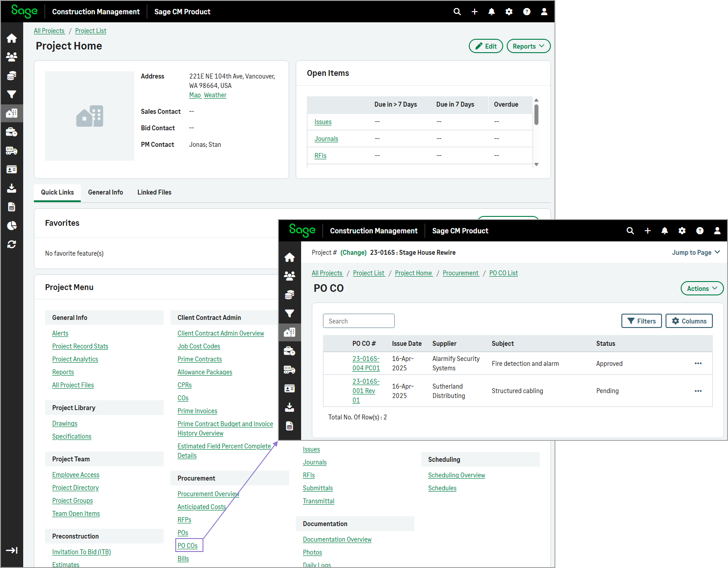Click the Home icon in the PO CO window's sidebar

(290, 257)
